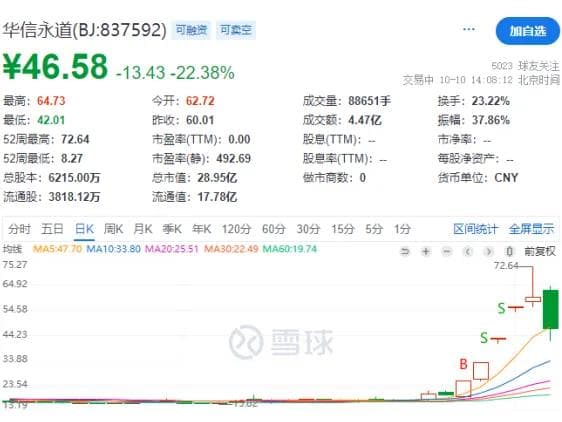Select the 日K daily chart tab

pos(84,229)
